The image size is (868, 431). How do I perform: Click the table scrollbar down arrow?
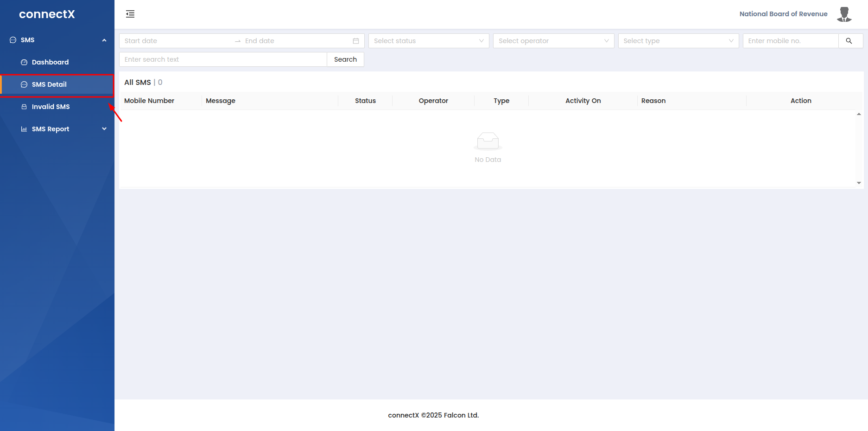coord(859,183)
